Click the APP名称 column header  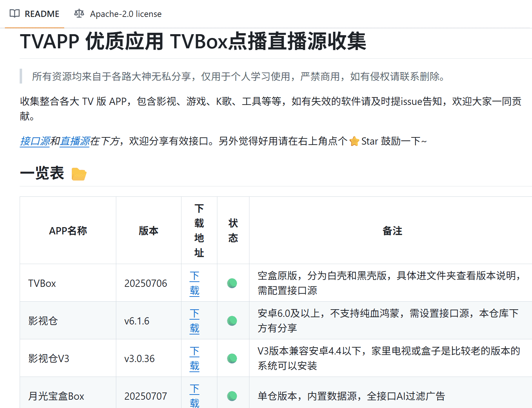point(68,231)
